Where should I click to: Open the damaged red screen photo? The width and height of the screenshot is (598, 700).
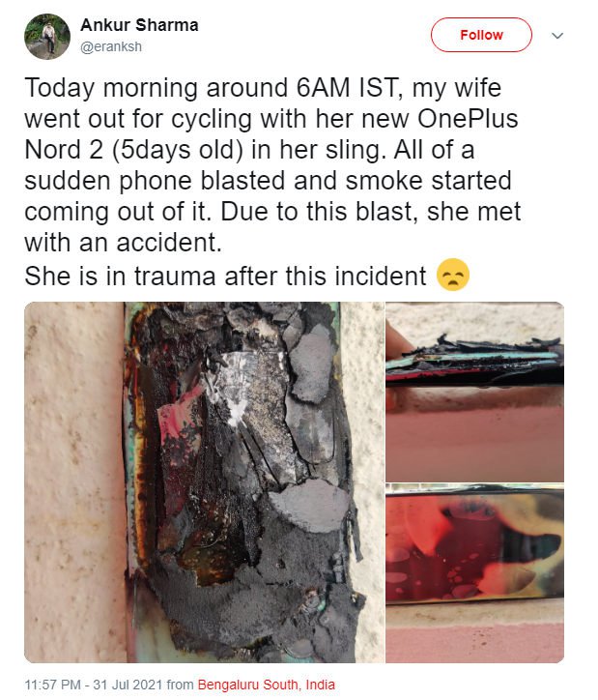[x=474, y=573]
